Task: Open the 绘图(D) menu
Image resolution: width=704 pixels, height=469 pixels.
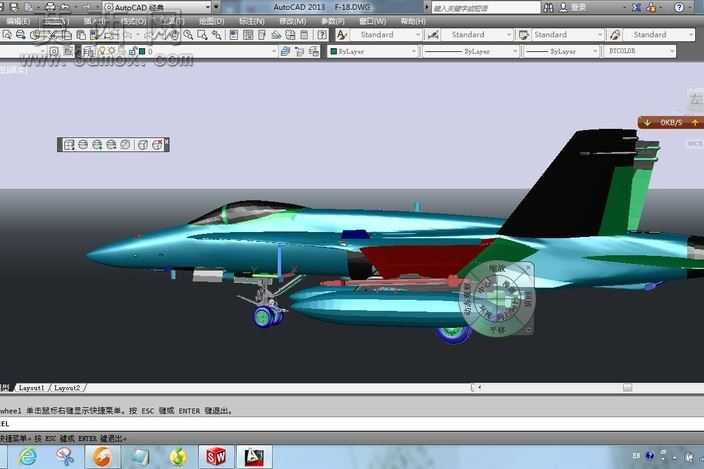Action: [211, 21]
